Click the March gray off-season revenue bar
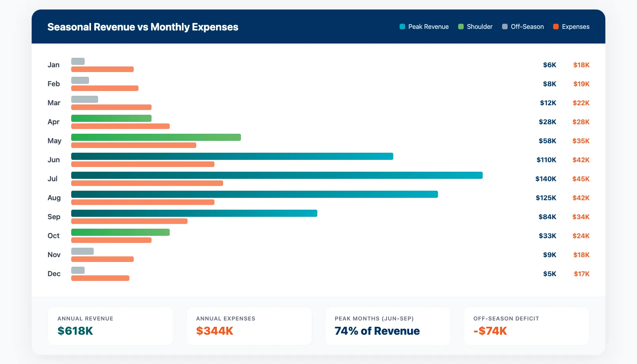The height and width of the screenshot is (364, 637). point(85,99)
